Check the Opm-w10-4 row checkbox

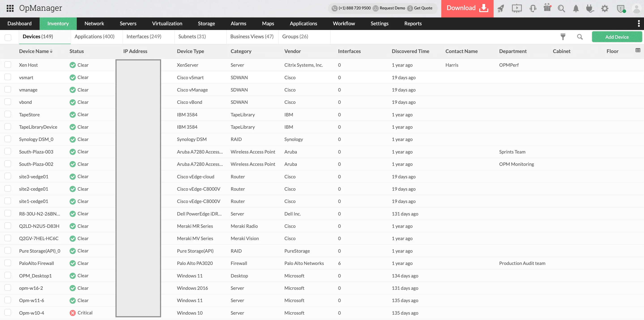8,312
